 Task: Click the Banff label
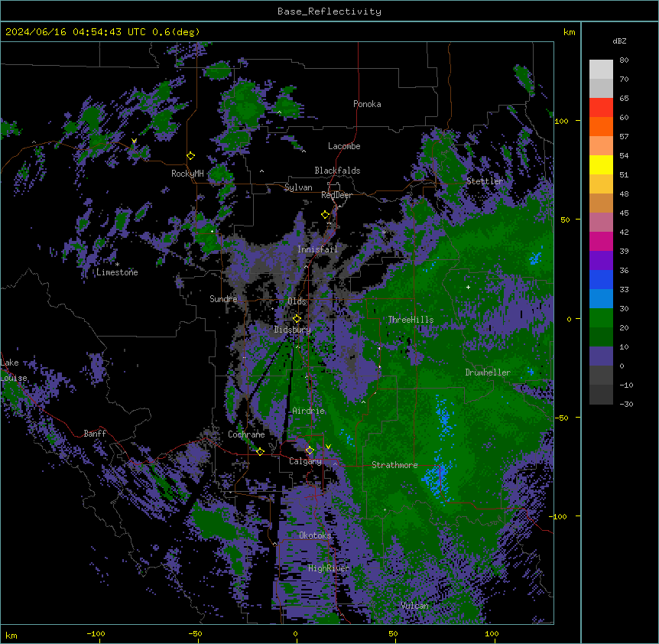tap(95, 434)
